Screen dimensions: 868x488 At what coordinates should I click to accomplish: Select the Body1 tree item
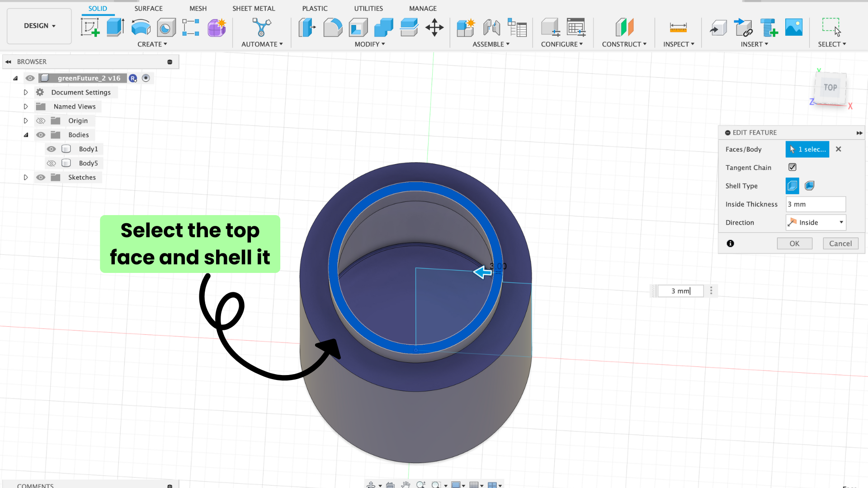coord(88,149)
